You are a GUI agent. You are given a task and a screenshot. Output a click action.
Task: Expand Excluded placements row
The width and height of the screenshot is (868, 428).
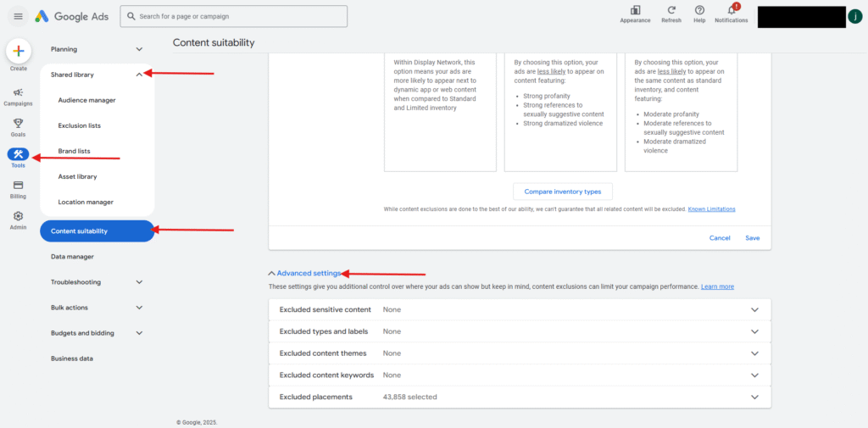pyautogui.click(x=520, y=397)
